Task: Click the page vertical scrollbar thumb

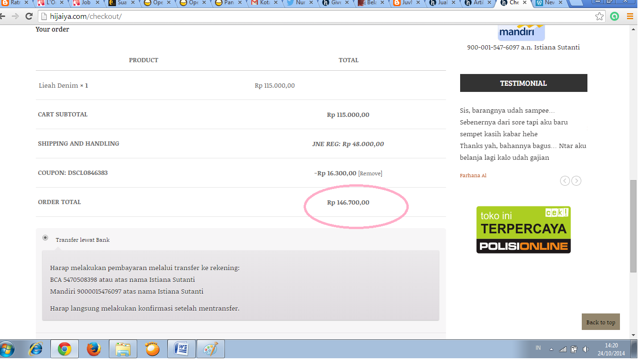Action: click(633, 226)
